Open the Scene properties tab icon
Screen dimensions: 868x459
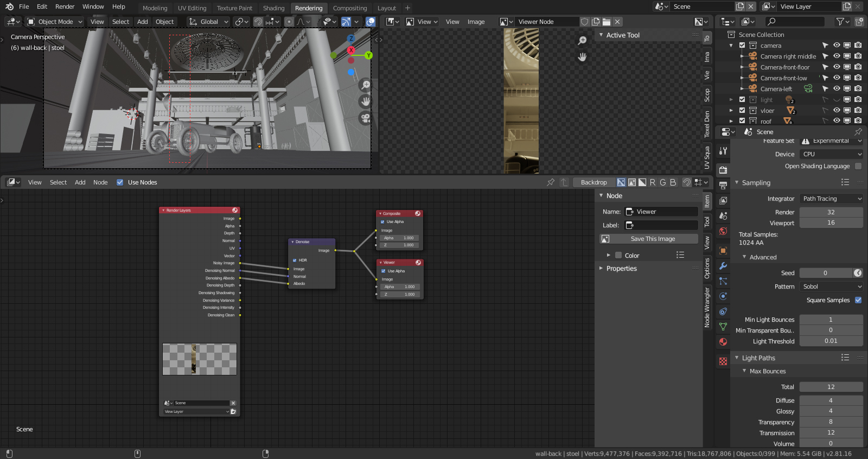tap(723, 216)
